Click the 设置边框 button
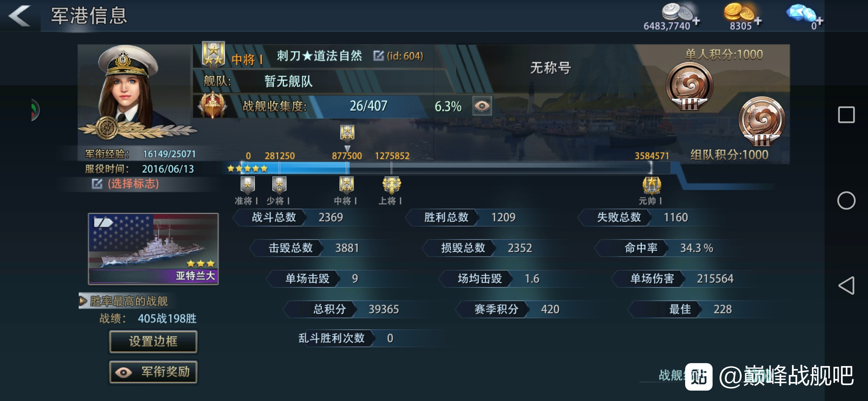Screen dimensions: 868x401 (x=153, y=342)
